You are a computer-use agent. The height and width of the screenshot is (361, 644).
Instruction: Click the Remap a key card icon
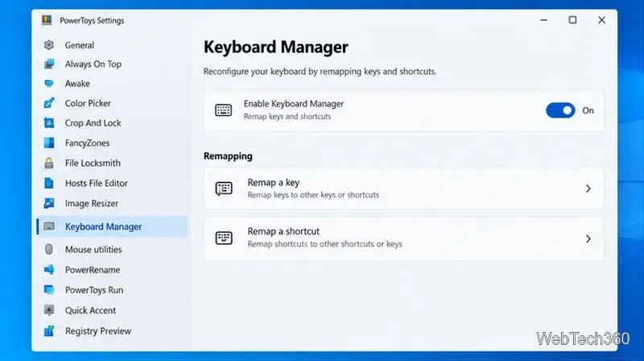coord(224,189)
